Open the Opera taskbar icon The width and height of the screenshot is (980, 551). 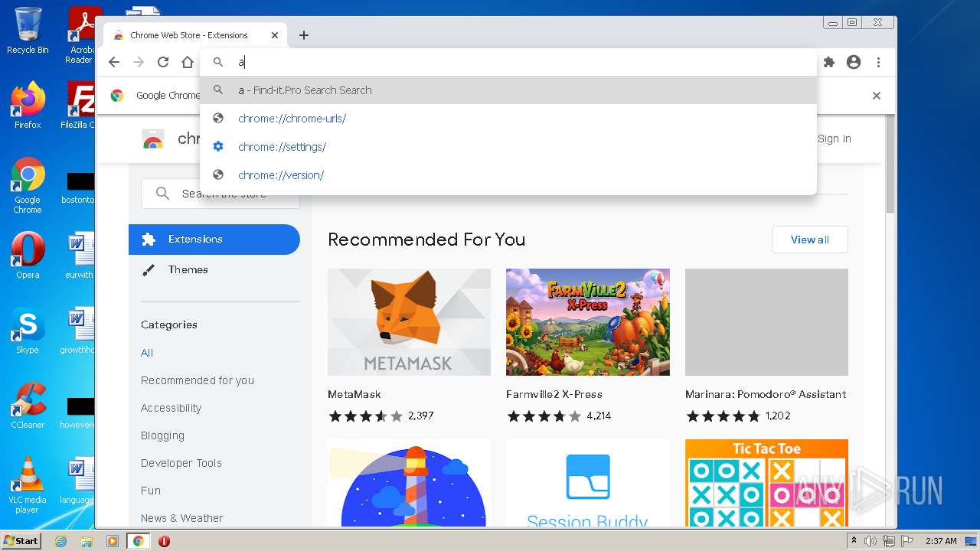click(x=164, y=541)
